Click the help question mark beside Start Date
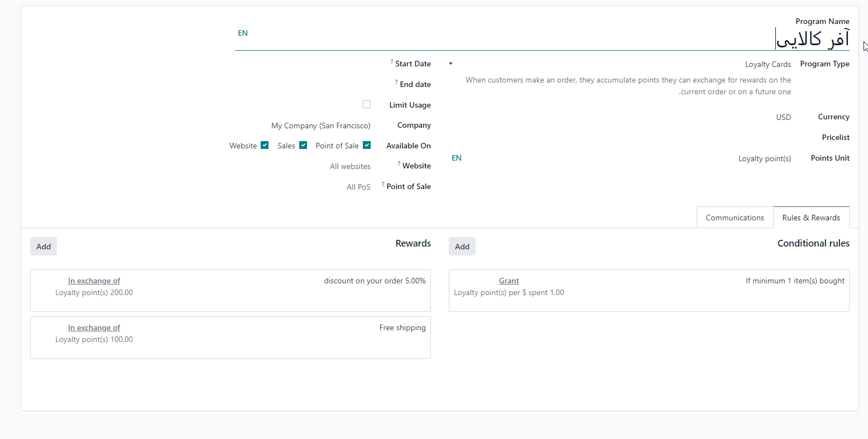 point(392,62)
